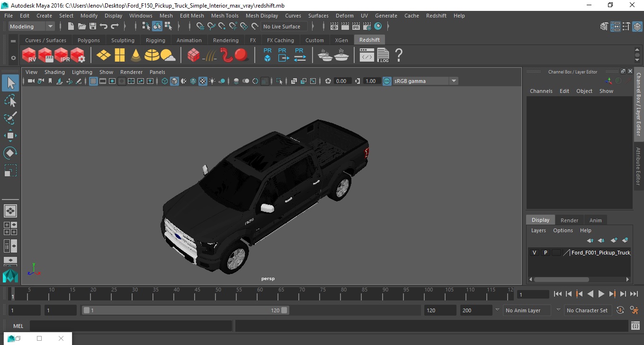Open a scene with folder icon
The width and height of the screenshot is (644, 345).
pos(82,27)
